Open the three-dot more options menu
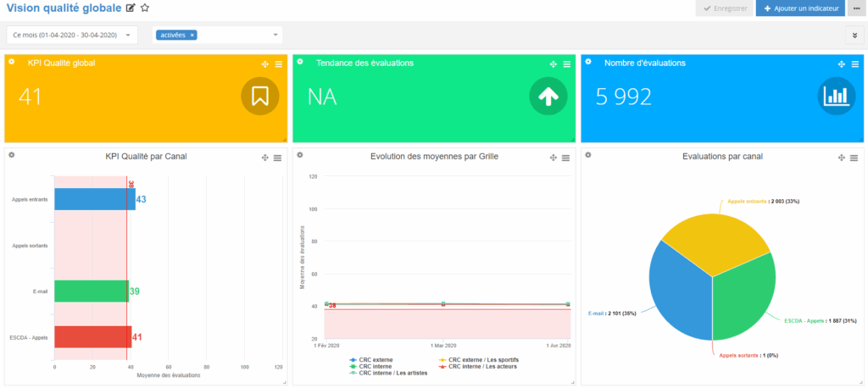 [856, 9]
